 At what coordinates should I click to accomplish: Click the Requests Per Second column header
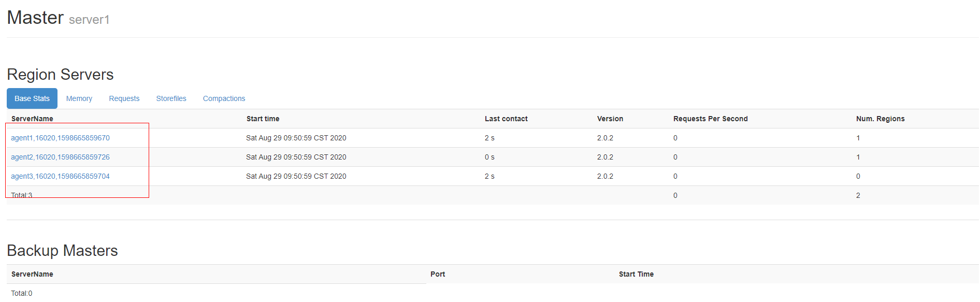pos(711,119)
